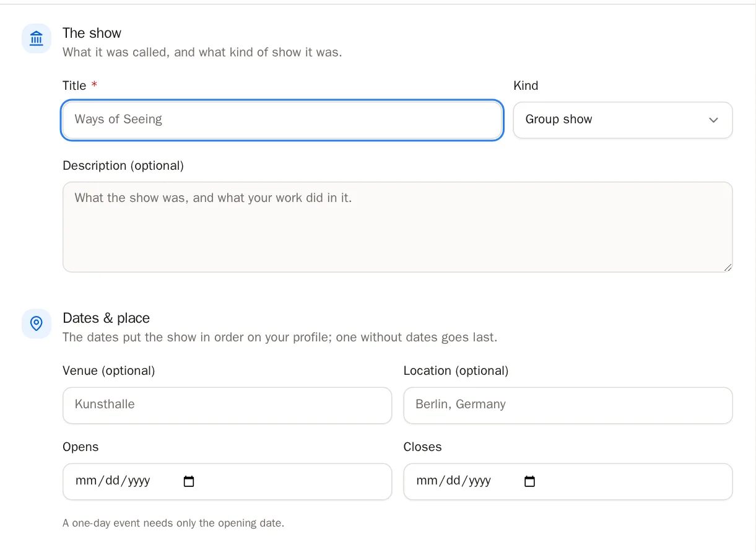756x552 pixels.
Task: Click the Closes date input
Action: pyautogui.click(x=568, y=481)
